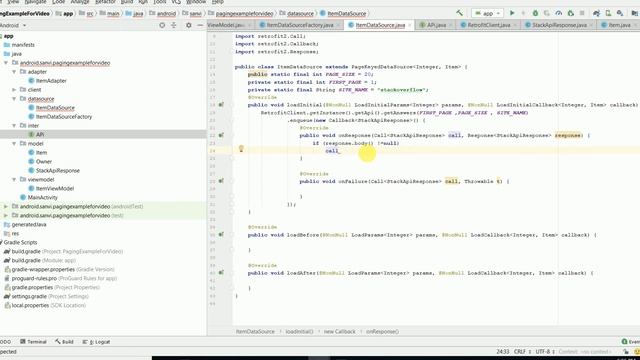Screen dimensions: 640x360
Task: Expand the androidTest package node
Action: (6, 207)
